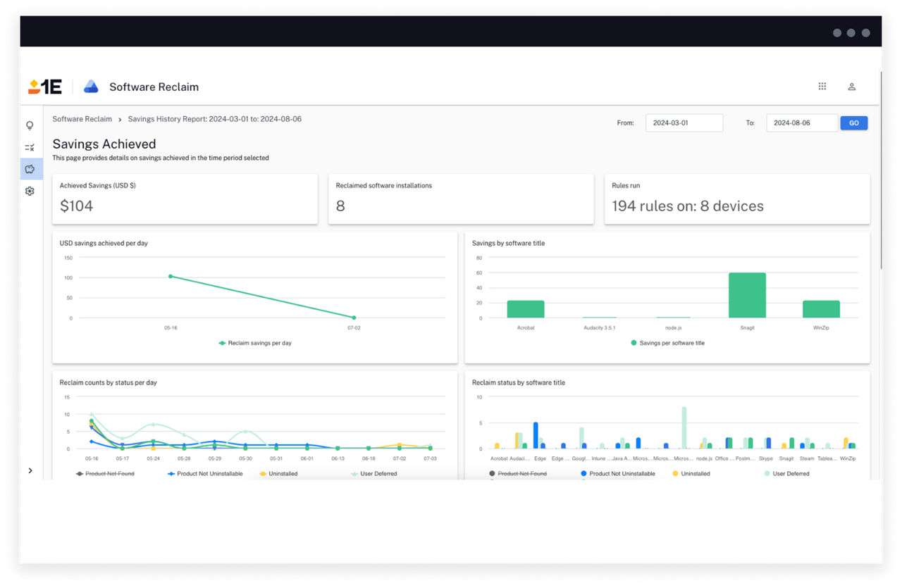Click the blue GO button
This screenshot has height=588, width=902.
click(x=854, y=123)
